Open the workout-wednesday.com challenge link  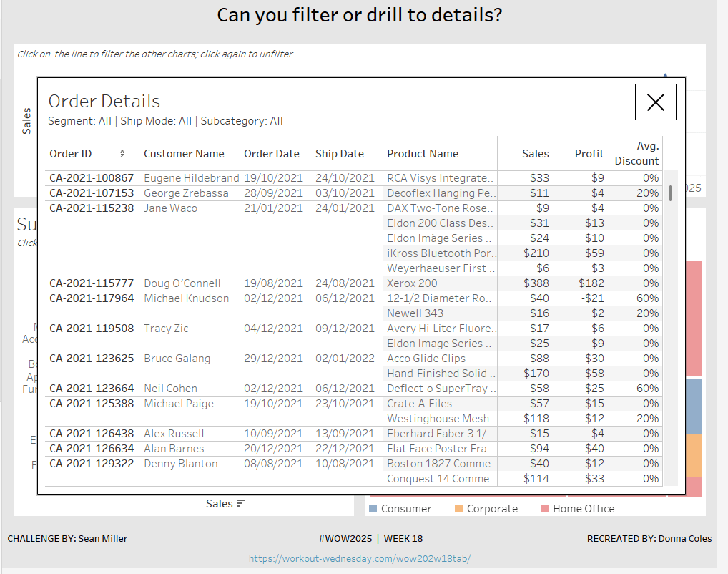coord(360,558)
